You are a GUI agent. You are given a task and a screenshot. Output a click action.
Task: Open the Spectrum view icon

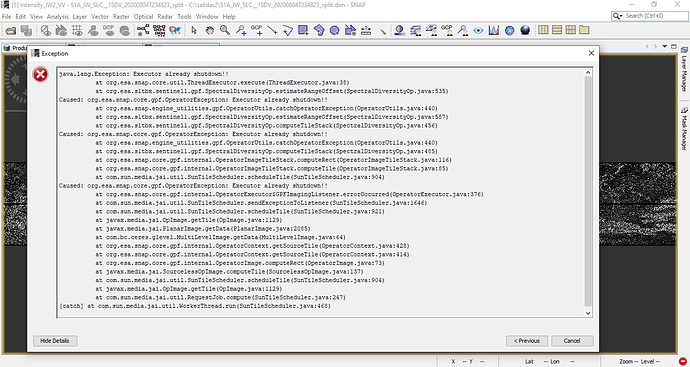pos(494,30)
